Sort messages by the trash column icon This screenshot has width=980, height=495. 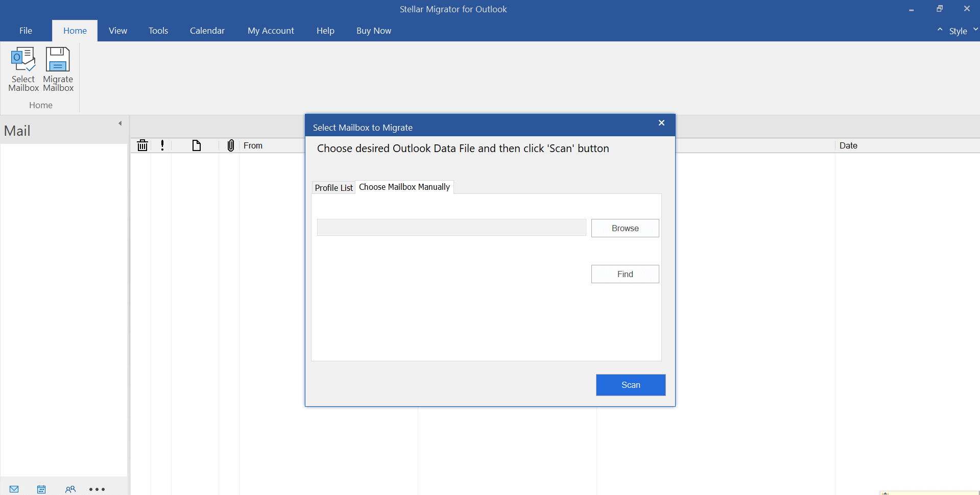pyautogui.click(x=142, y=145)
